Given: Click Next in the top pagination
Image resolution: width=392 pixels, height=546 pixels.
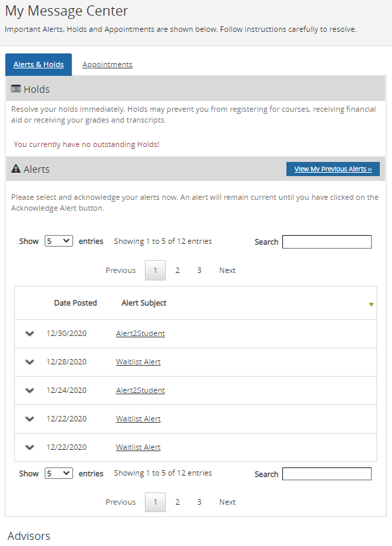Looking at the screenshot, I should click(x=227, y=270).
